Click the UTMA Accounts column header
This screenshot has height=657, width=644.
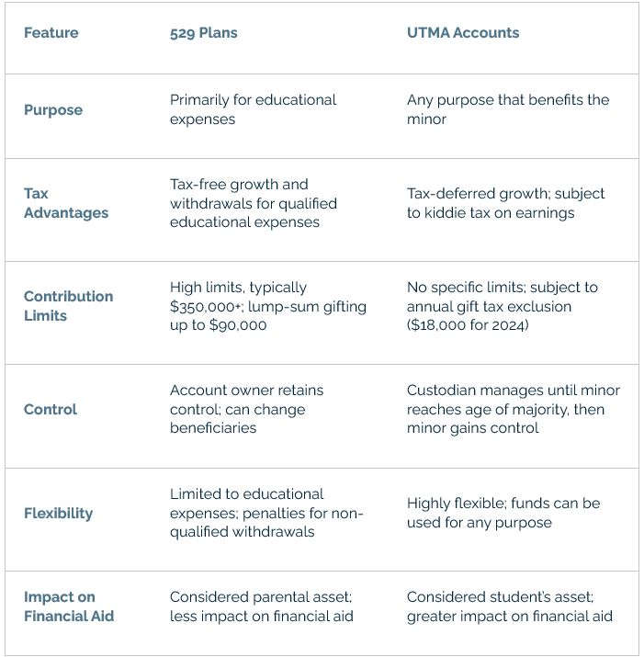(463, 33)
